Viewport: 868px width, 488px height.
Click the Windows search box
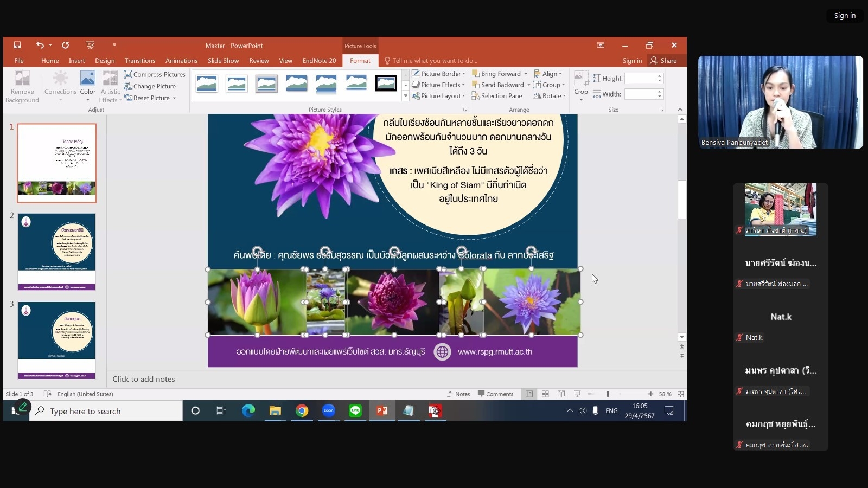[106, 411]
